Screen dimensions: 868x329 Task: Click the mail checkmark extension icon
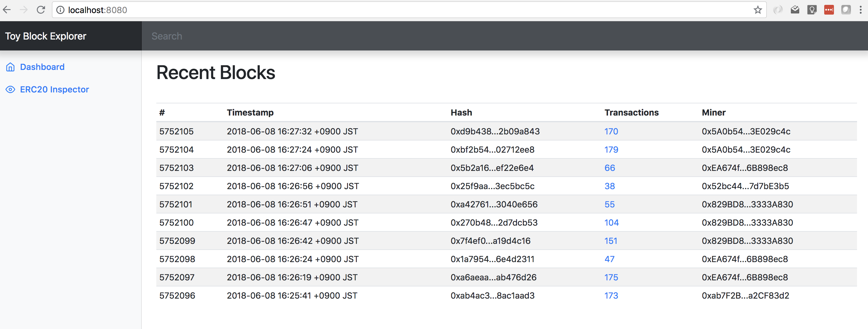click(795, 10)
